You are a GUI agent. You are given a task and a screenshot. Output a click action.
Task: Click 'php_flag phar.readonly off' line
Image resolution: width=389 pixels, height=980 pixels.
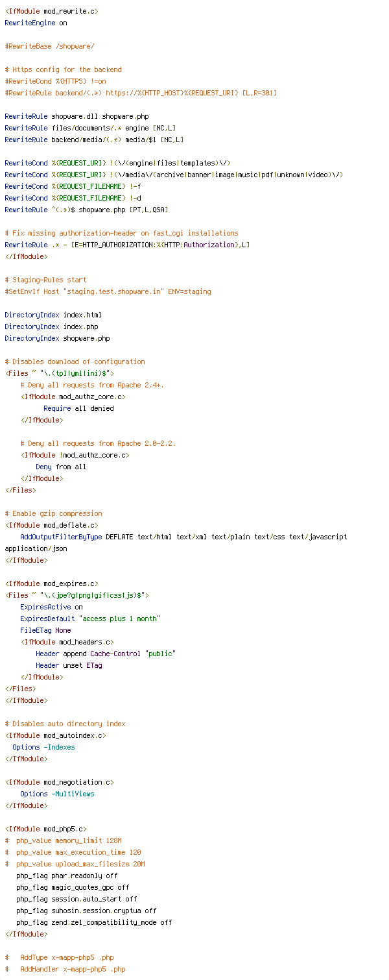pyautogui.click(x=67, y=876)
